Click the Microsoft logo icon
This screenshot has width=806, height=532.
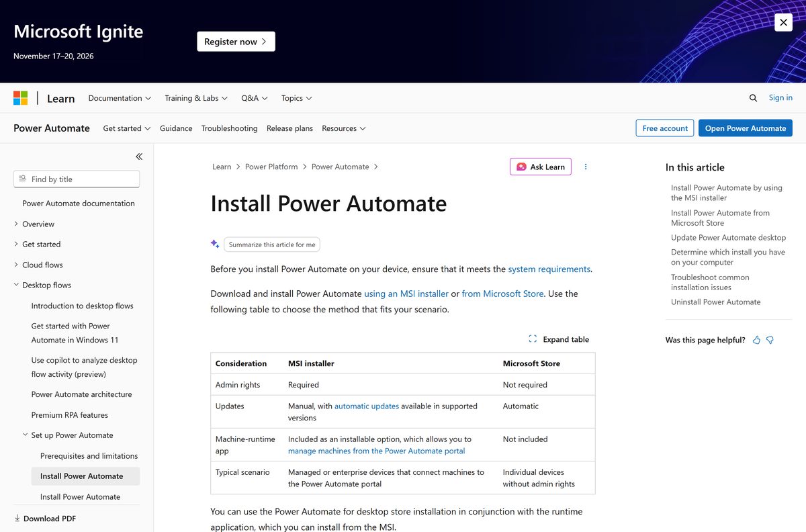tap(21, 98)
